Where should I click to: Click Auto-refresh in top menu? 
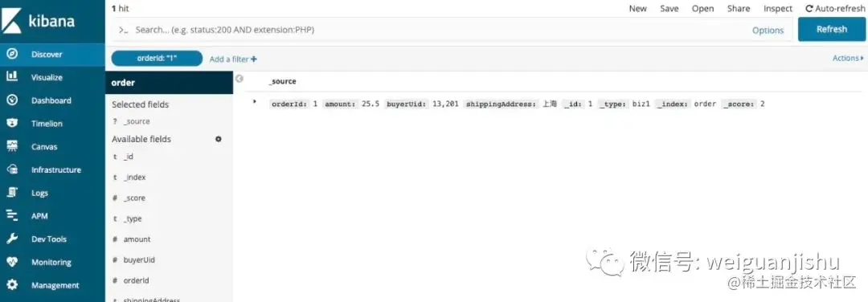point(835,9)
